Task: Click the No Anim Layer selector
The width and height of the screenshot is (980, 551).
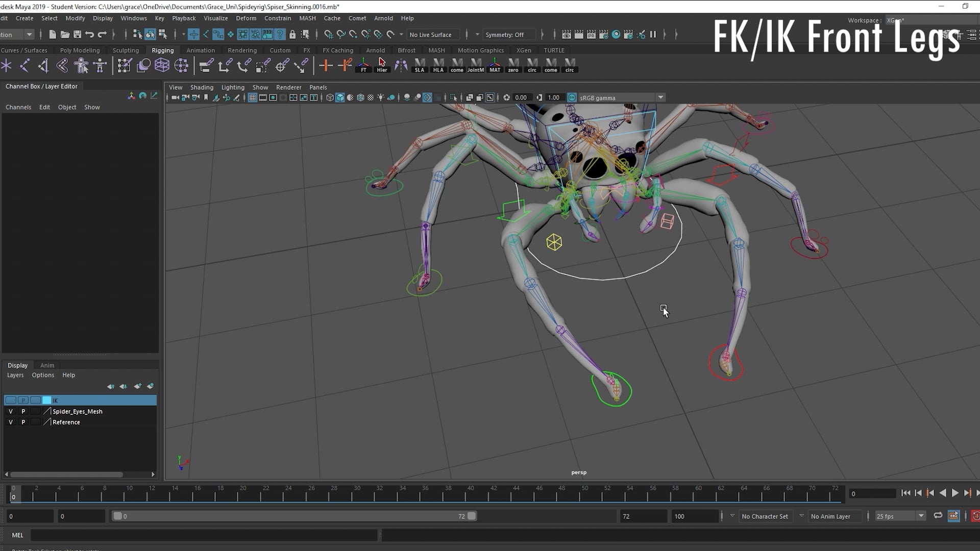Action: 835,516
